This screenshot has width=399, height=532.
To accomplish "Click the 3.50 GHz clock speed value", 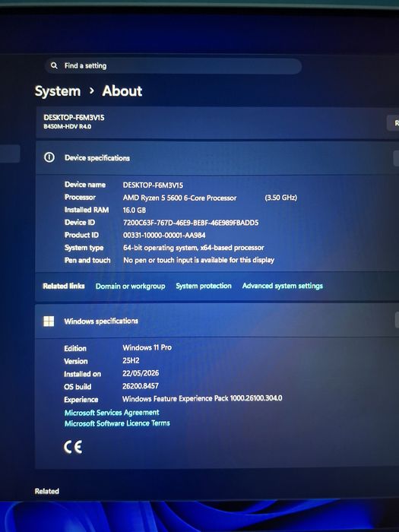I will click(x=281, y=198).
